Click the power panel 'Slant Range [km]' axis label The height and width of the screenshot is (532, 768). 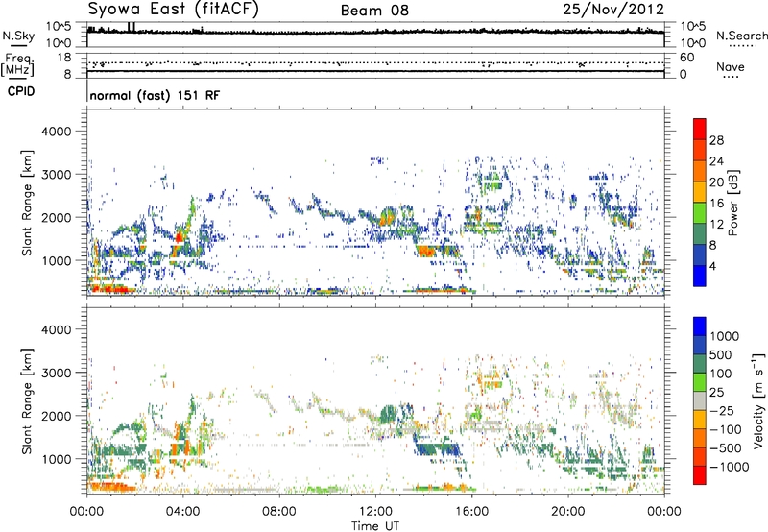pyautogui.click(x=27, y=203)
